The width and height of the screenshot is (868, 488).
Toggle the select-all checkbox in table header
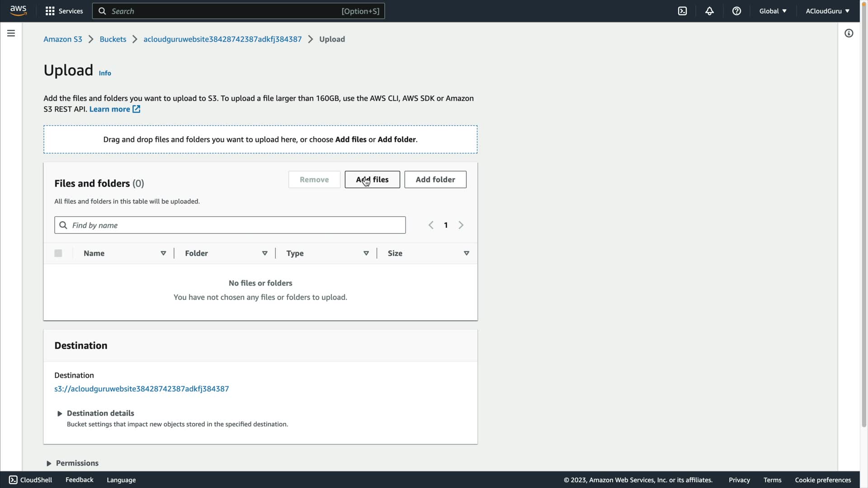[x=58, y=253]
